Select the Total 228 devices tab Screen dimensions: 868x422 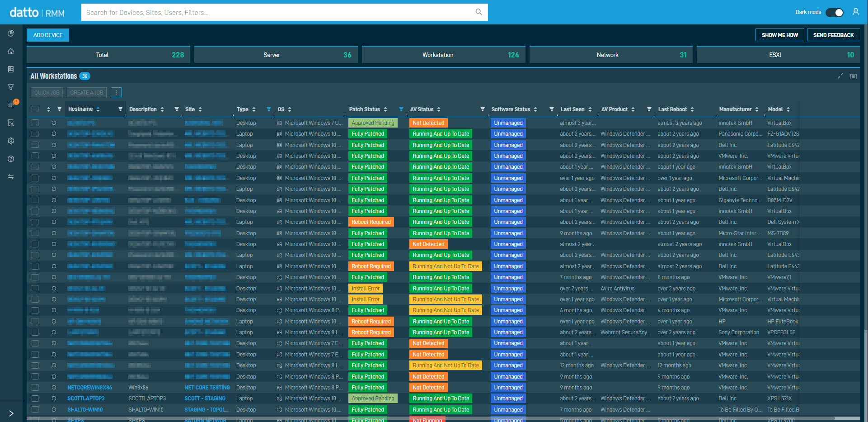(108, 55)
